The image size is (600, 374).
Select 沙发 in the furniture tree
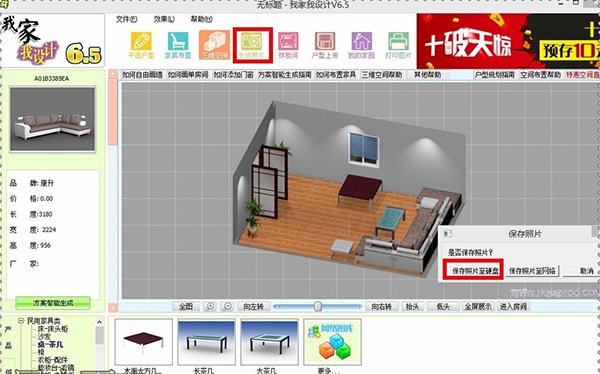point(44,336)
